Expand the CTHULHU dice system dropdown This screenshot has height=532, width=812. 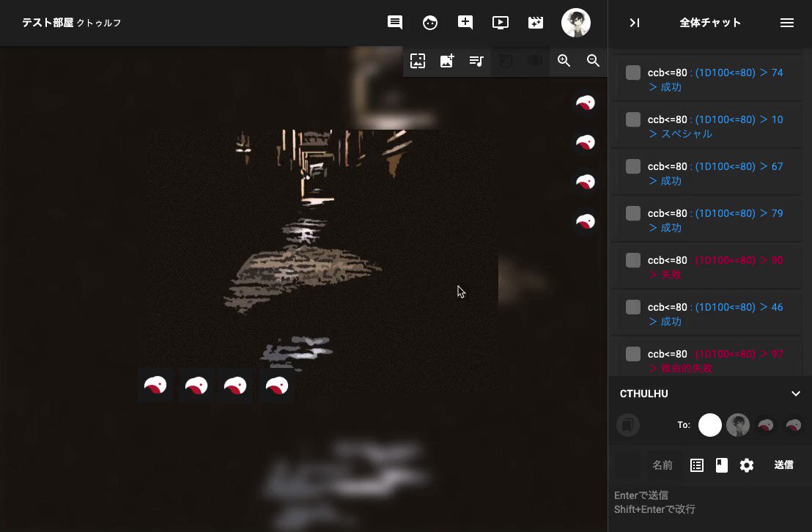pyautogui.click(x=795, y=394)
